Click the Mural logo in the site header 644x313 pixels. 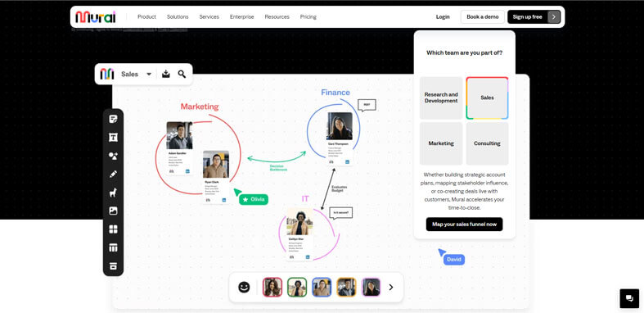[x=95, y=17]
